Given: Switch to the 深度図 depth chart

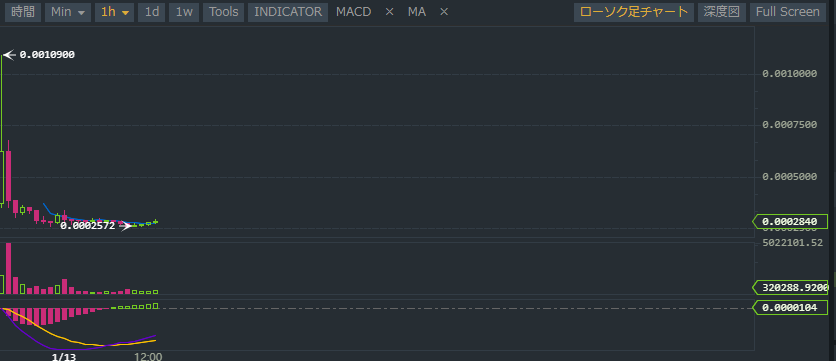Looking at the screenshot, I should 721,12.
